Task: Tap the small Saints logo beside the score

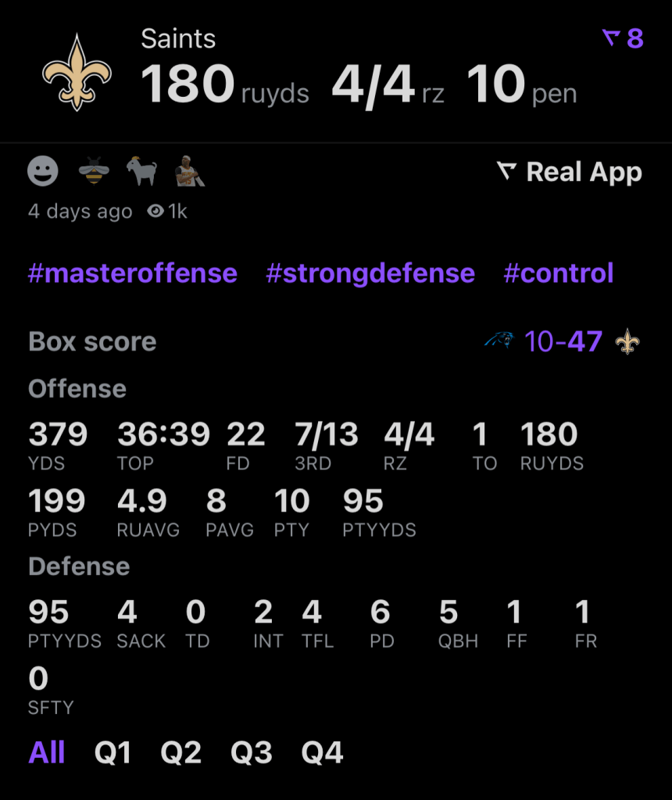Action: (x=627, y=341)
